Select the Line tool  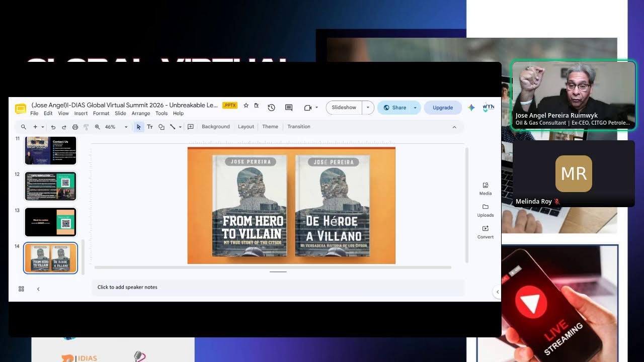point(173,127)
